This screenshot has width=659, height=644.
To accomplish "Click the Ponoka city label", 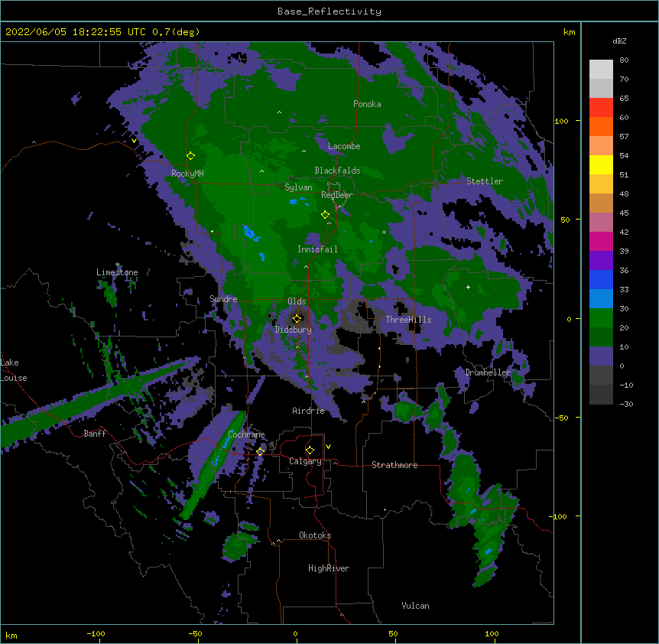I will 367,104.
